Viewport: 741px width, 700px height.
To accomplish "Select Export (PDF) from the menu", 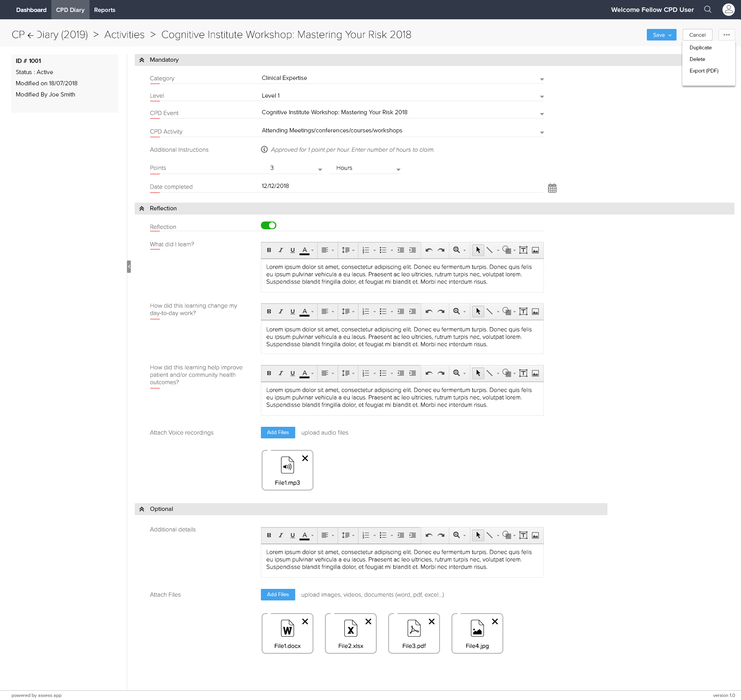I will (704, 71).
